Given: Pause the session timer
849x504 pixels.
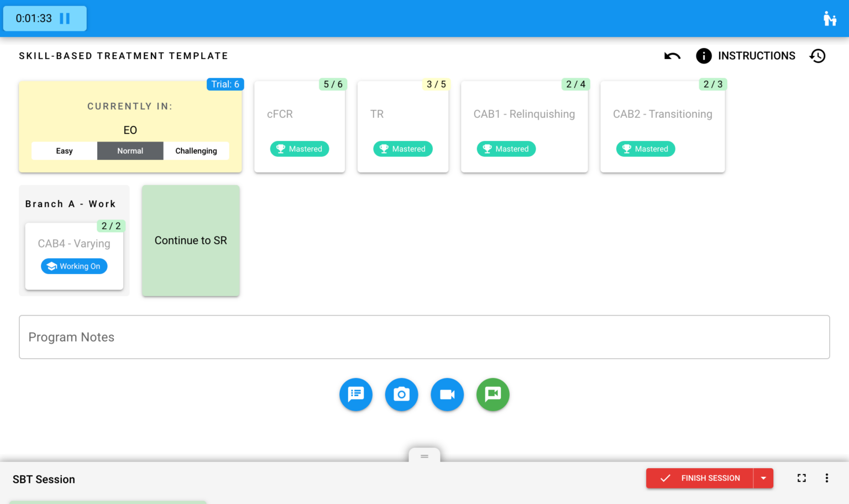Looking at the screenshot, I should pyautogui.click(x=65, y=19).
